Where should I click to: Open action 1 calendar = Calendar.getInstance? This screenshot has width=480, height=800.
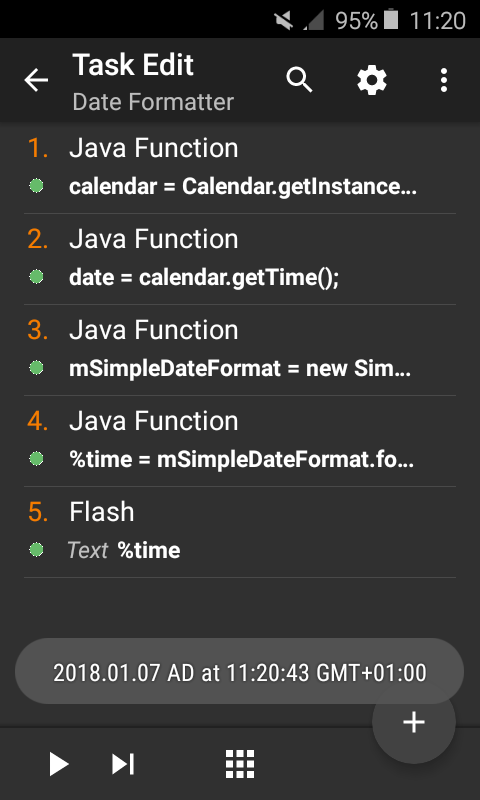click(240, 168)
